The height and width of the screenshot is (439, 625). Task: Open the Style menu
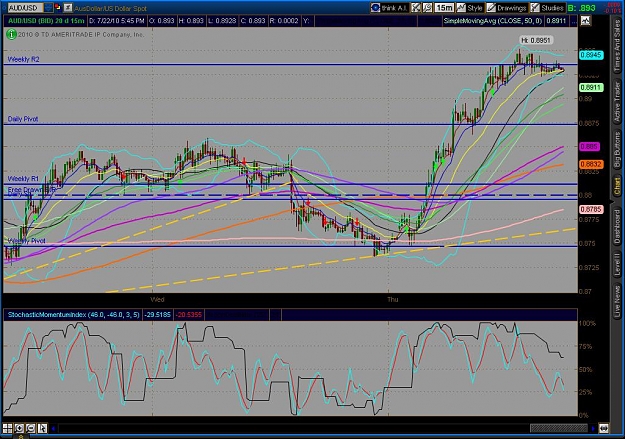coord(470,8)
